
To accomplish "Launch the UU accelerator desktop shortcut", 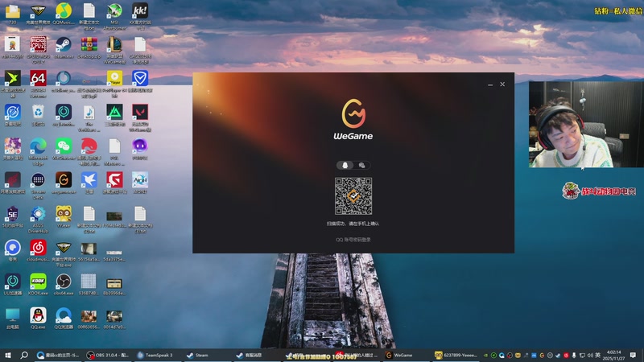I will pyautogui.click(x=13, y=286).
